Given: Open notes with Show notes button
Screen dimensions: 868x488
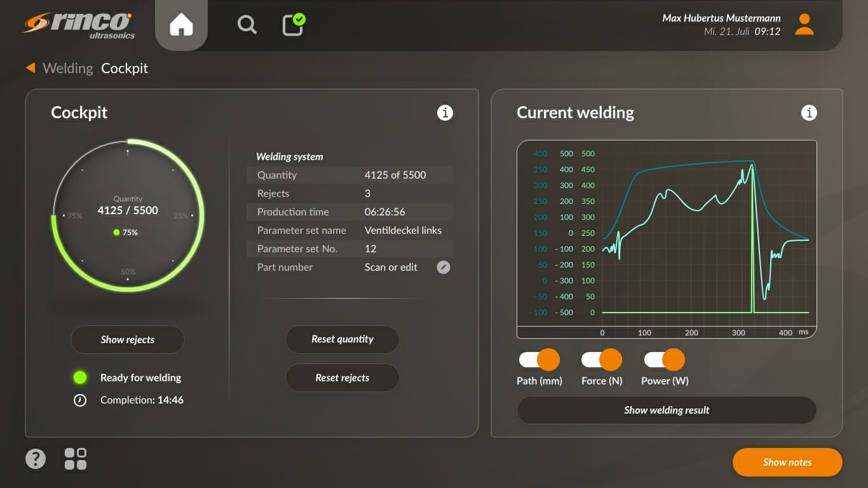Looking at the screenshot, I should [x=787, y=463].
